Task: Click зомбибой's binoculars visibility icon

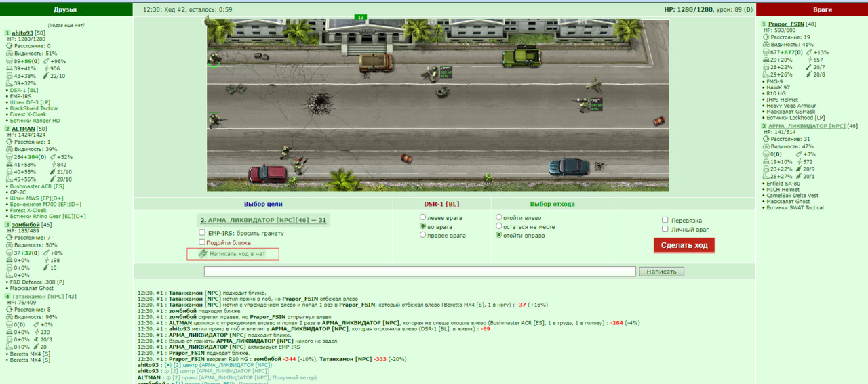Action: coord(9,245)
